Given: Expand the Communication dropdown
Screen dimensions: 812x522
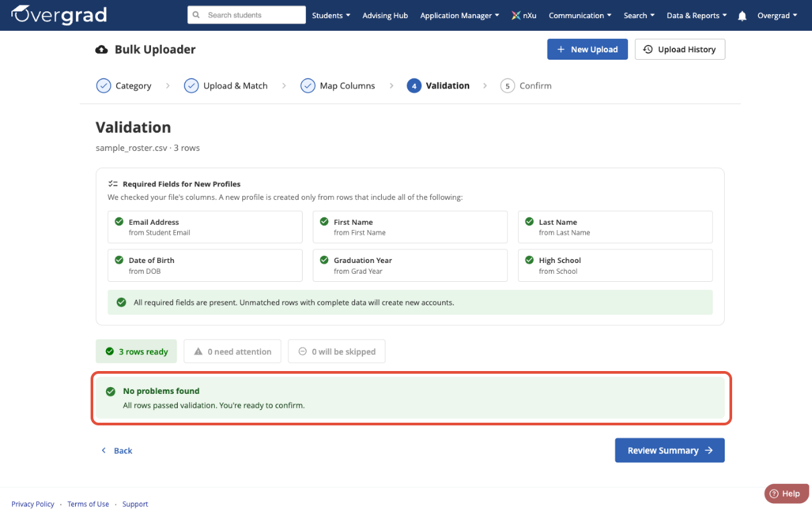Looking at the screenshot, I should pos(580,15).
